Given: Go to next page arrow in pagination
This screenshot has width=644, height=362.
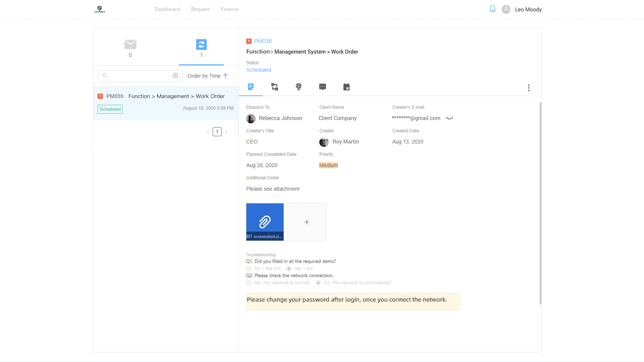Looking at the screenshot, I should tap(226, 132).
